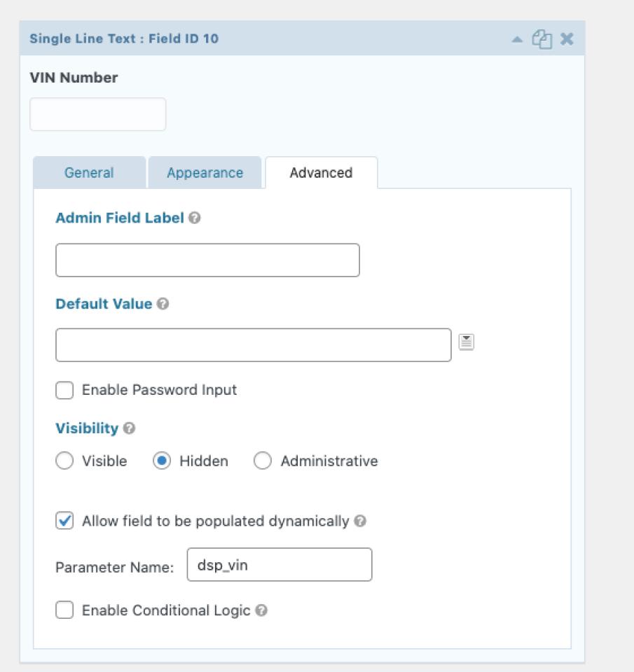Open the Appearance tab
Viewport: 634px width, 672px height.
point(205,173)
